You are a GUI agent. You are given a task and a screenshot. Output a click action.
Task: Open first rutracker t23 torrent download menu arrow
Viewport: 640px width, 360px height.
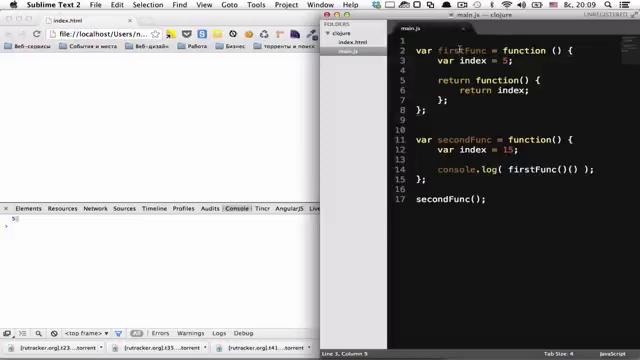101,348
